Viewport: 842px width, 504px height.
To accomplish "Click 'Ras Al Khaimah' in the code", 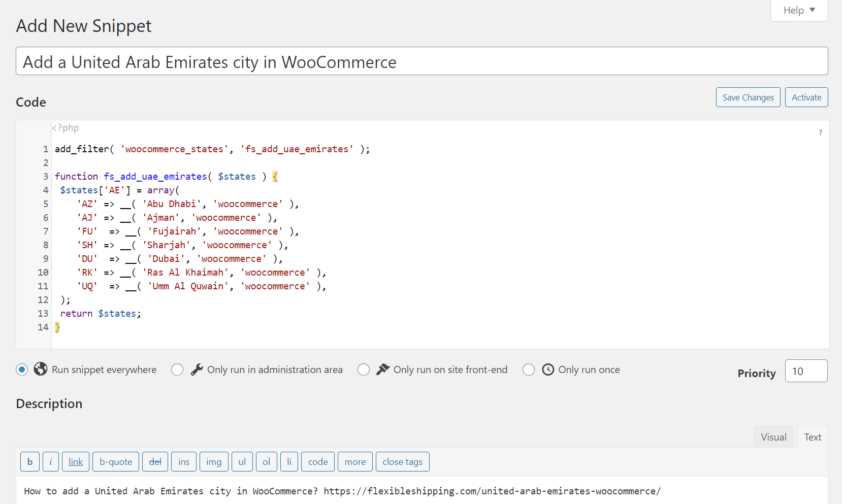I will 185,273.
